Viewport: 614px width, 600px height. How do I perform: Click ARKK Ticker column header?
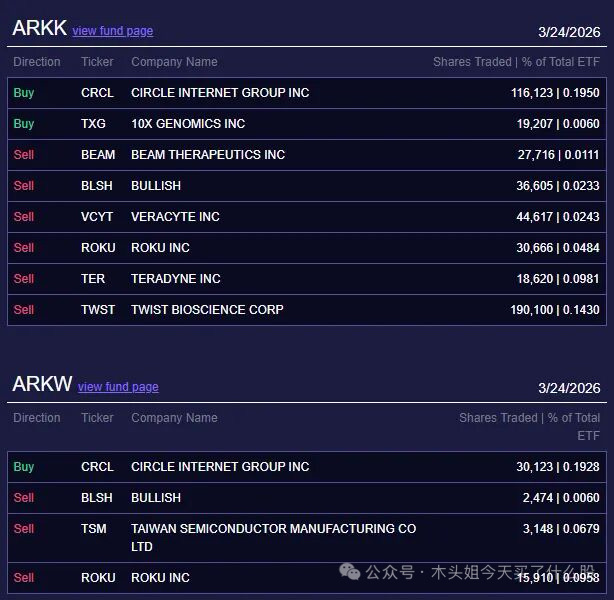[97, 62]
